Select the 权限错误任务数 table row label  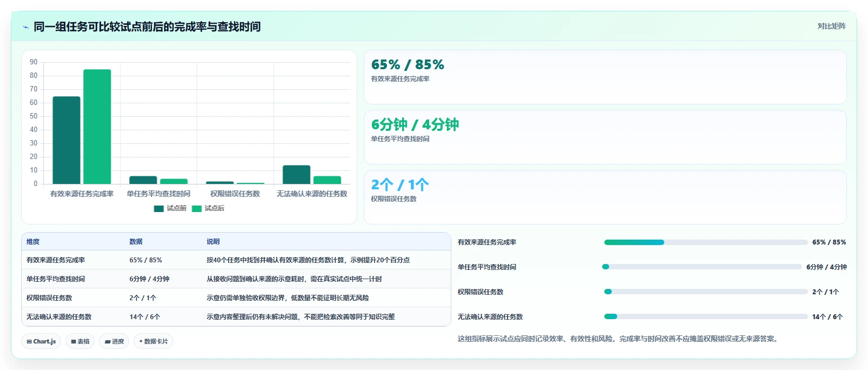point(49,298)
